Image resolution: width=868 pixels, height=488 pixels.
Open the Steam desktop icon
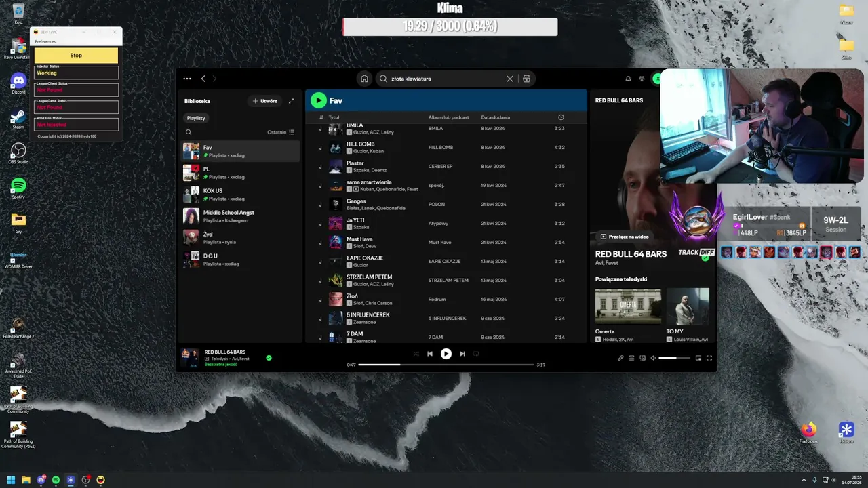[x=18, y=119]
